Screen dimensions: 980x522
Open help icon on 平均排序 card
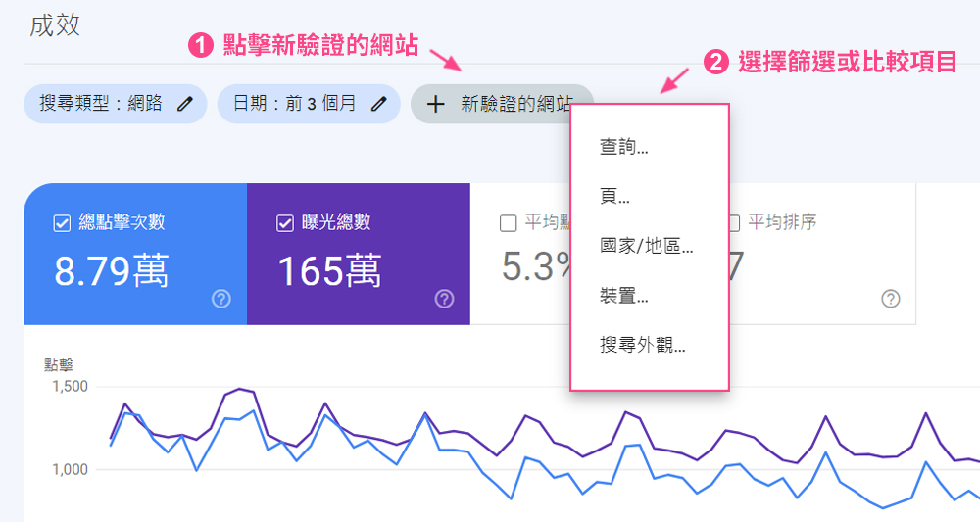click(x=891, y=299)
